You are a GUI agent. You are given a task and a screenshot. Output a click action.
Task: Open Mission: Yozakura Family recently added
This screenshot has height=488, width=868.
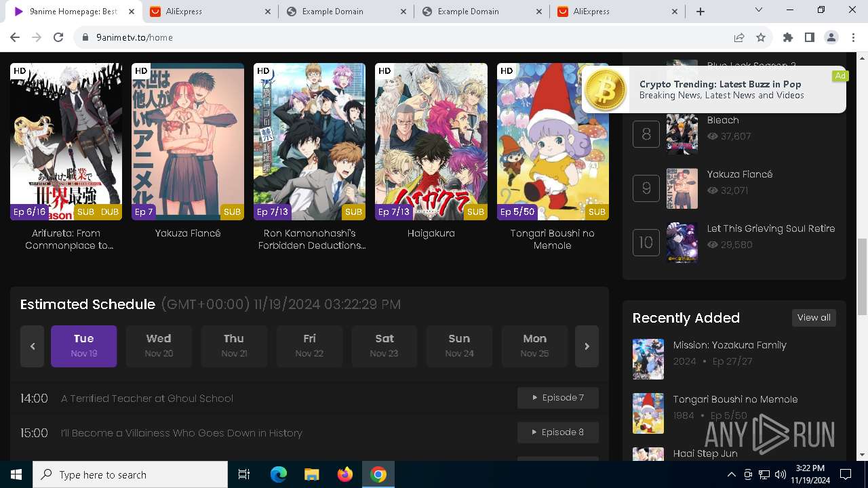pyautogui.click(x=730, y=345)
